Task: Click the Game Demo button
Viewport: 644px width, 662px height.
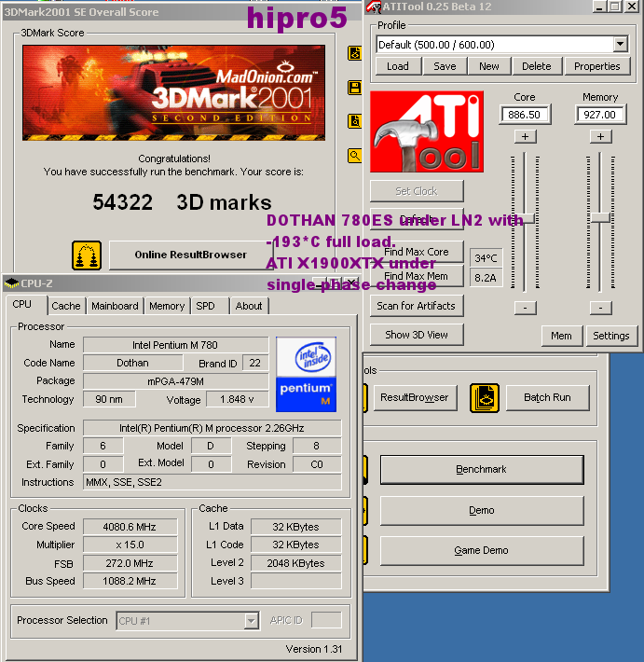Action: click(482, 550)
